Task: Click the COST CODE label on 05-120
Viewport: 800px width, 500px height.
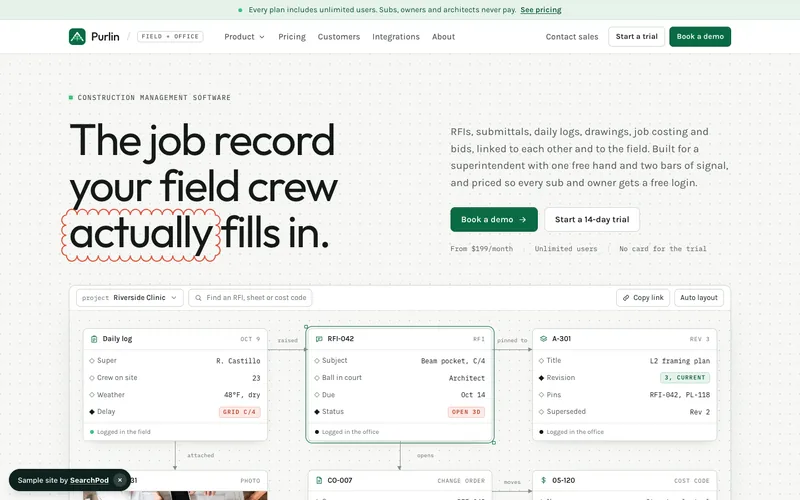Action: coord(691,481)
